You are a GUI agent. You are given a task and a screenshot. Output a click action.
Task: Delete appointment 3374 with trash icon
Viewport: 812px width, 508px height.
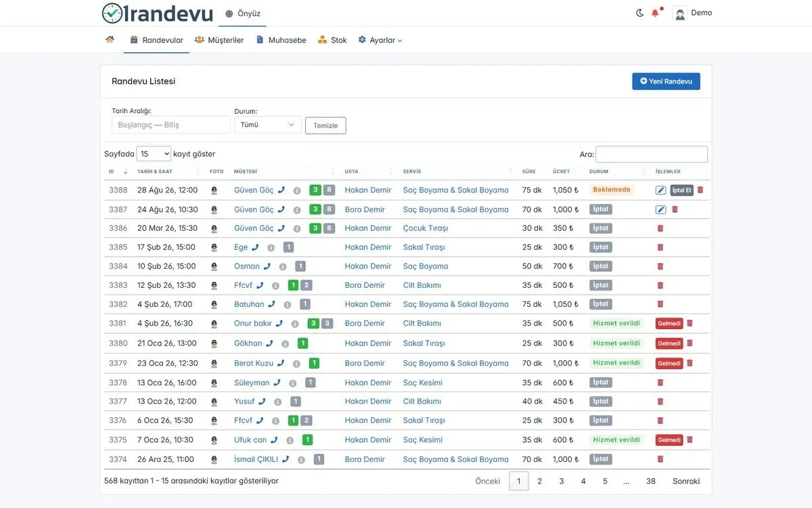click(x=660, y=459)
